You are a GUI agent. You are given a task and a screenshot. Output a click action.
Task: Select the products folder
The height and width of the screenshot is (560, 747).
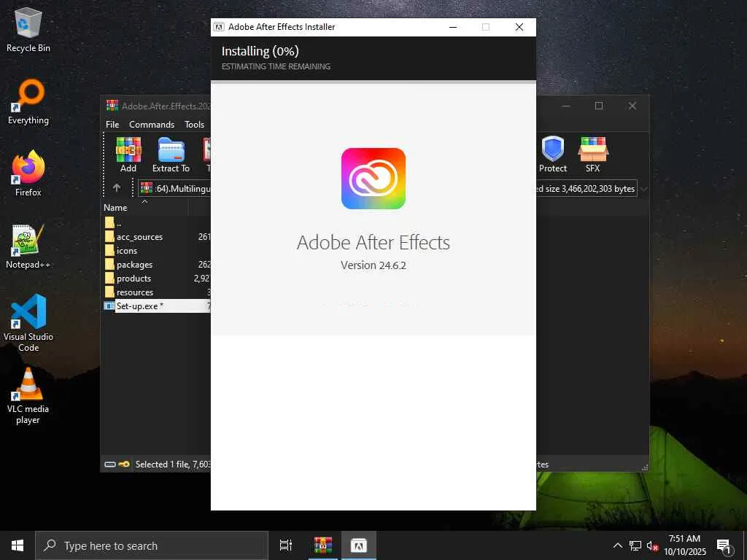coord(157,278)
